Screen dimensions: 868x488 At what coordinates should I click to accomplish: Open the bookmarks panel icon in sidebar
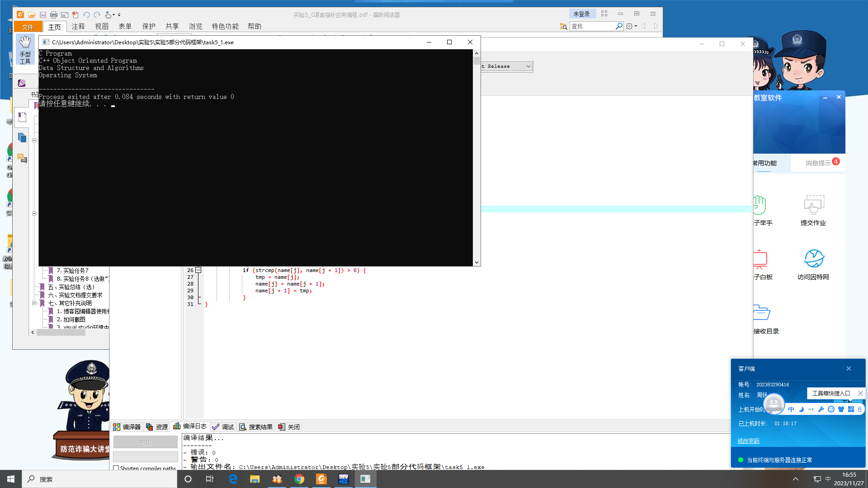[x=22, y=117]
